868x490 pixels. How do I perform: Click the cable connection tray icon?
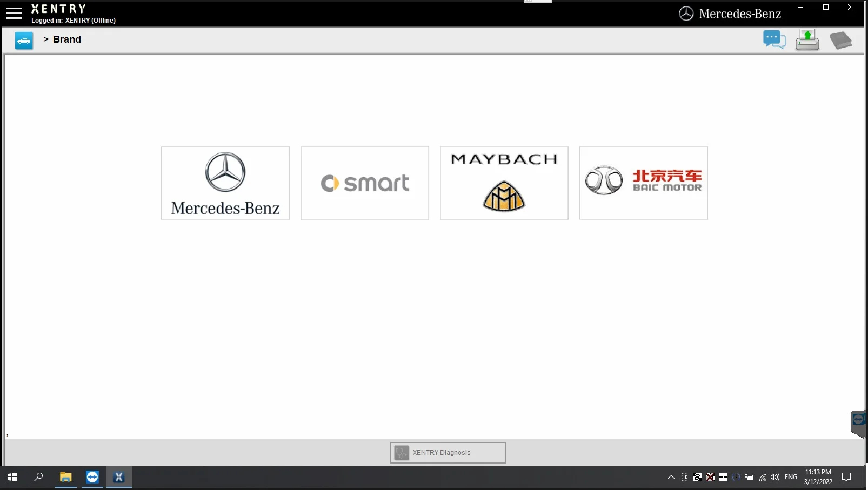coord(697,477)
